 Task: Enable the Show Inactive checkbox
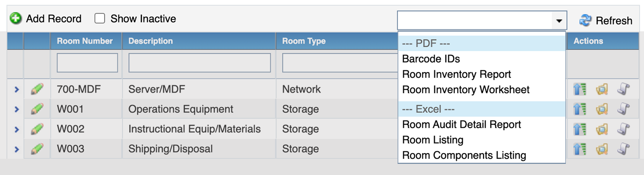coord(100,18)
